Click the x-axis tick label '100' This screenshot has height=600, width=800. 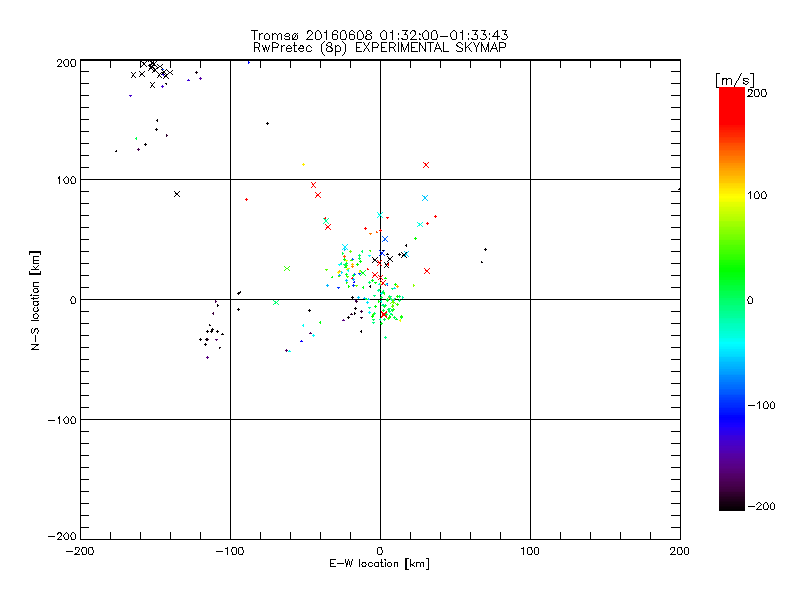coord(530,551)
